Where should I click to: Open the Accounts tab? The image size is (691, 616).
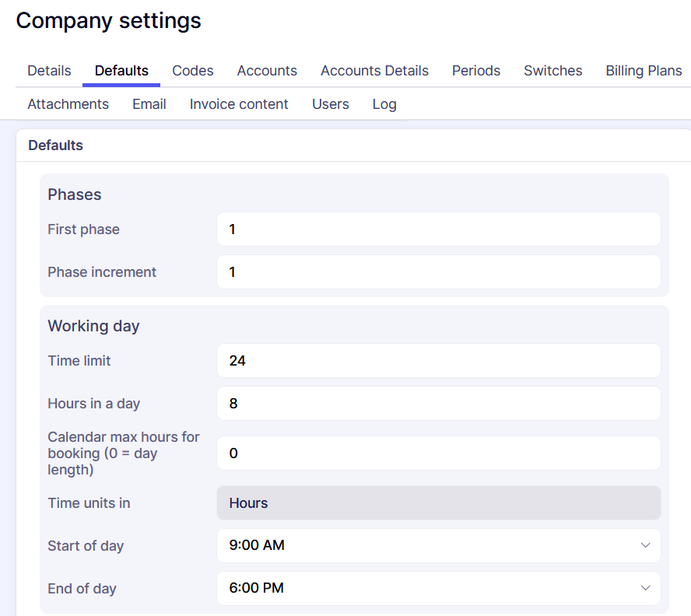coord(267,71)
